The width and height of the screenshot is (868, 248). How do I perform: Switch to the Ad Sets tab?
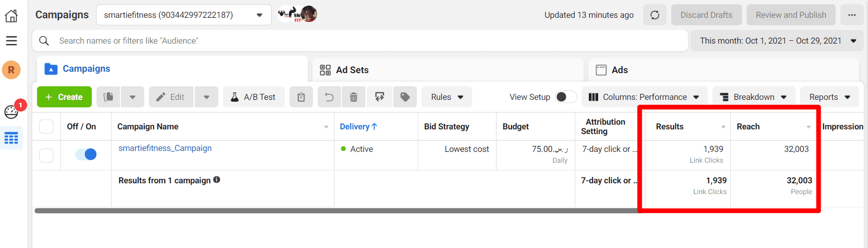pos(352,70)
